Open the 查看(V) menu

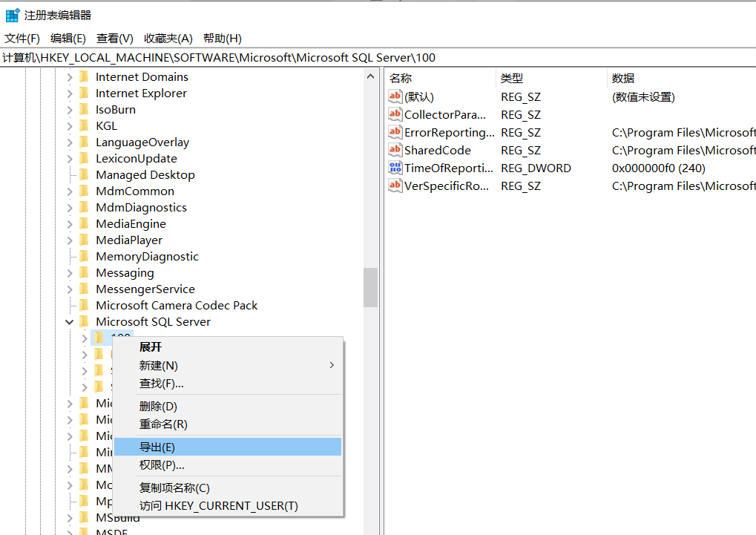(115, 38)
